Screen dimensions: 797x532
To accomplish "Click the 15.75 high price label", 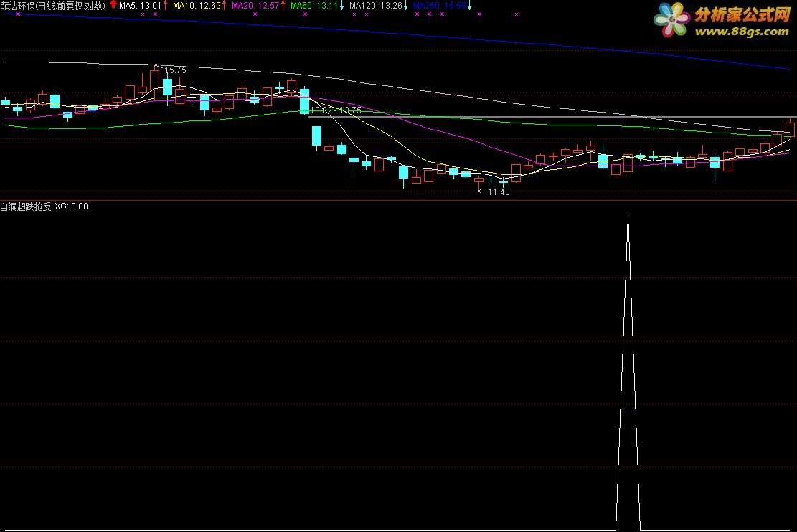I will pos(175,70).
